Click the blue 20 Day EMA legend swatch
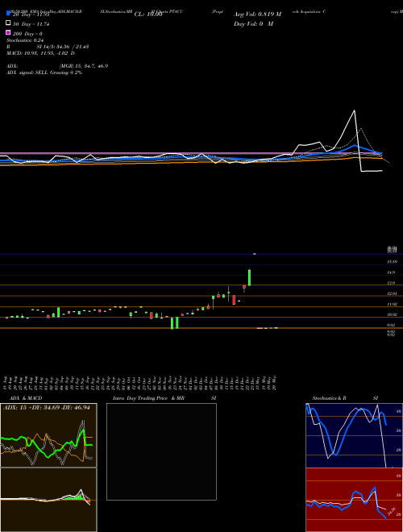 [8, 14]
